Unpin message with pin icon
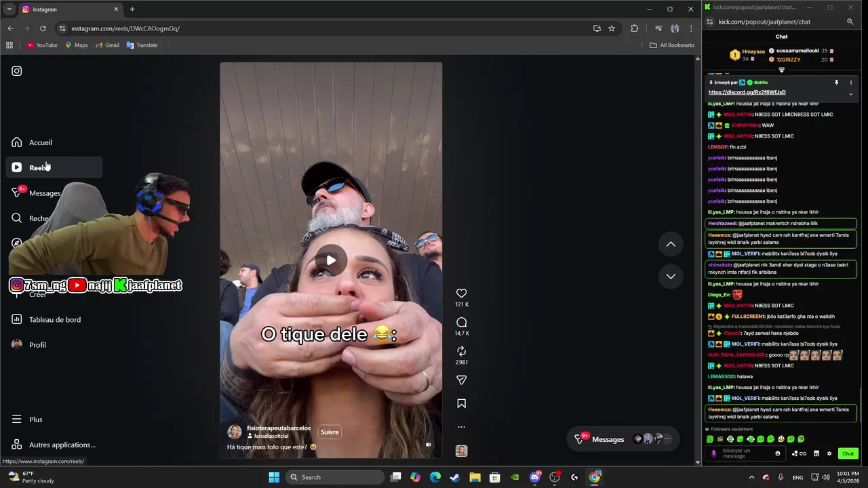 coord(836,83)
